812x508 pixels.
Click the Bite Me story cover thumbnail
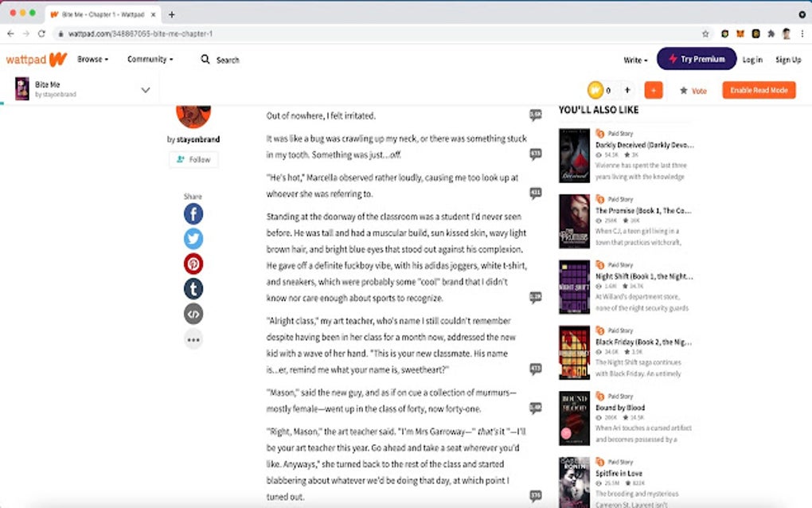pos(21,88)
